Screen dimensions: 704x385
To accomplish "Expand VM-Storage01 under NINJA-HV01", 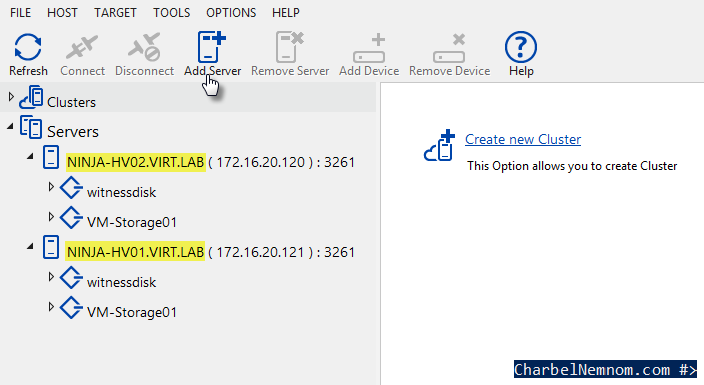I will pyautogui.click(x=51, y=306).
